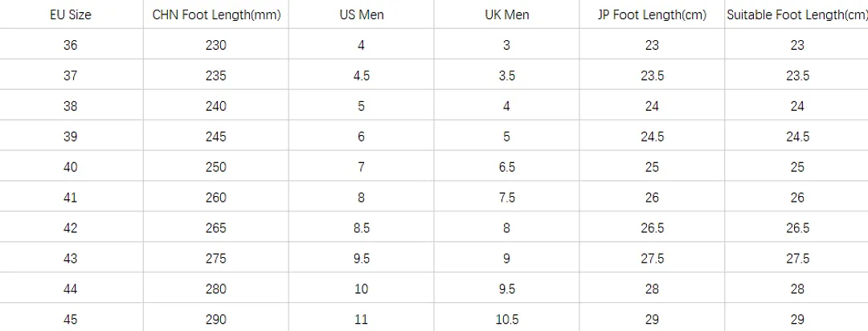Select the UK Men 6.5 cell

(x=506, y=166)
